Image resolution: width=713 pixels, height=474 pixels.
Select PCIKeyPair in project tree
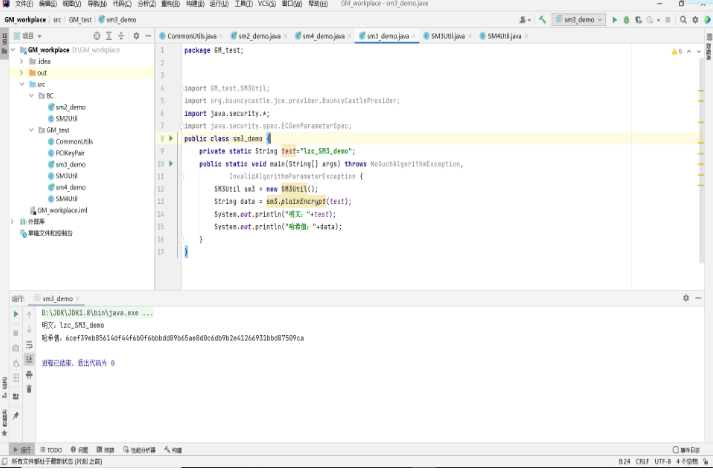click(70, 153)
